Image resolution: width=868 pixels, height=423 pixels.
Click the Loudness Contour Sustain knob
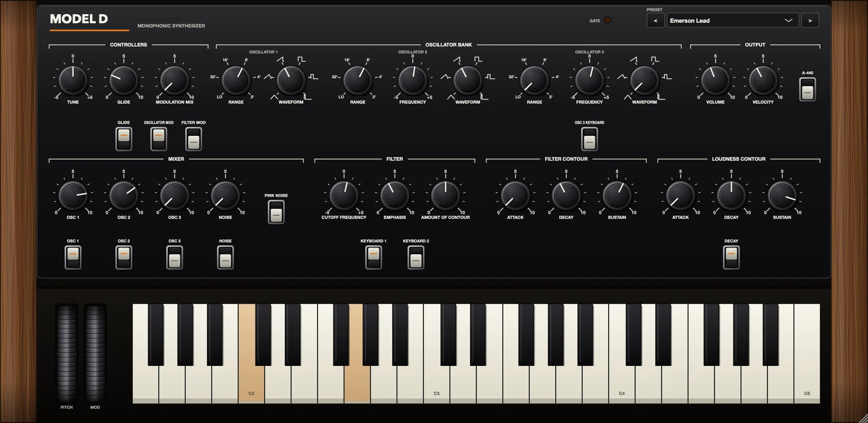[782, 196]
